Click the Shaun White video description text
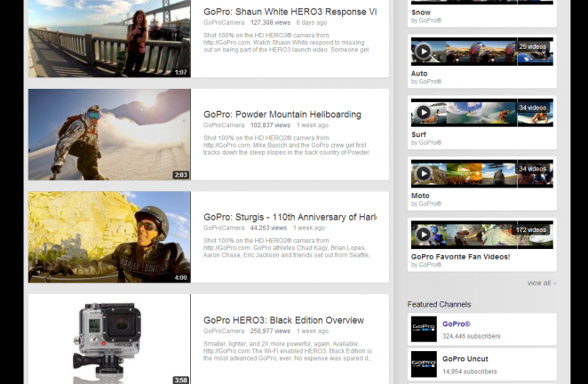The width and height of the screenshot is (588, 384). [x=286, y=43]
